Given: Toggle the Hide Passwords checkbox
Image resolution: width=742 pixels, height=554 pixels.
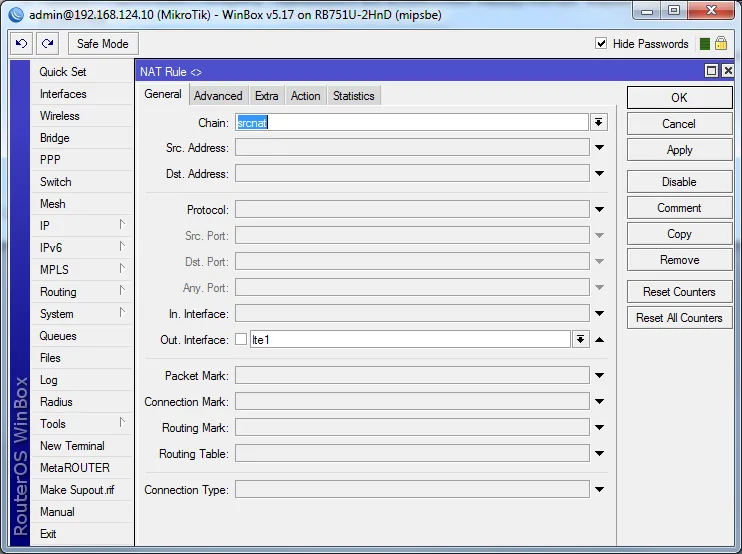Looking at the screenshot, I should 601,44.
